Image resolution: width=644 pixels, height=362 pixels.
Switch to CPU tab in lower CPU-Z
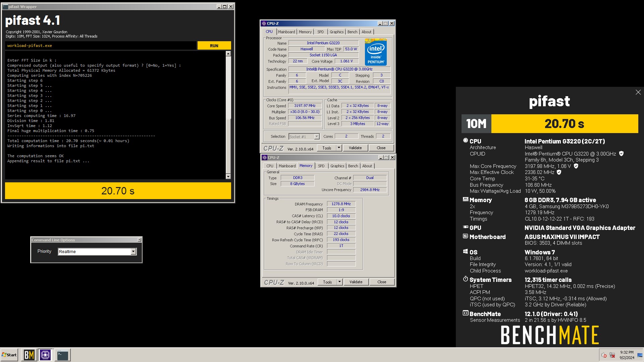270,166
